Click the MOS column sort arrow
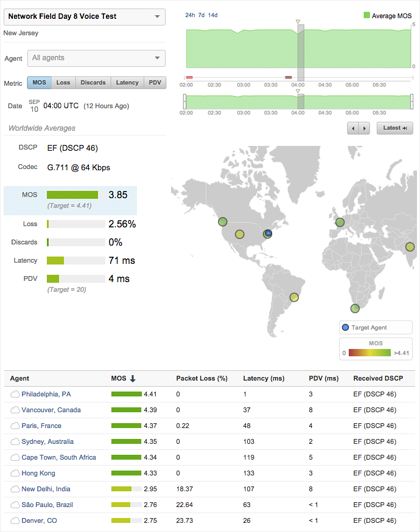 [133, 378]
